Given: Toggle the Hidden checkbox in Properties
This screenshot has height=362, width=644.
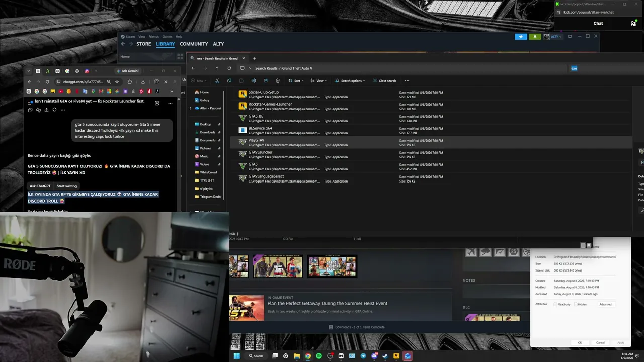Looking at the screenshot, I should tap(576, 304).
